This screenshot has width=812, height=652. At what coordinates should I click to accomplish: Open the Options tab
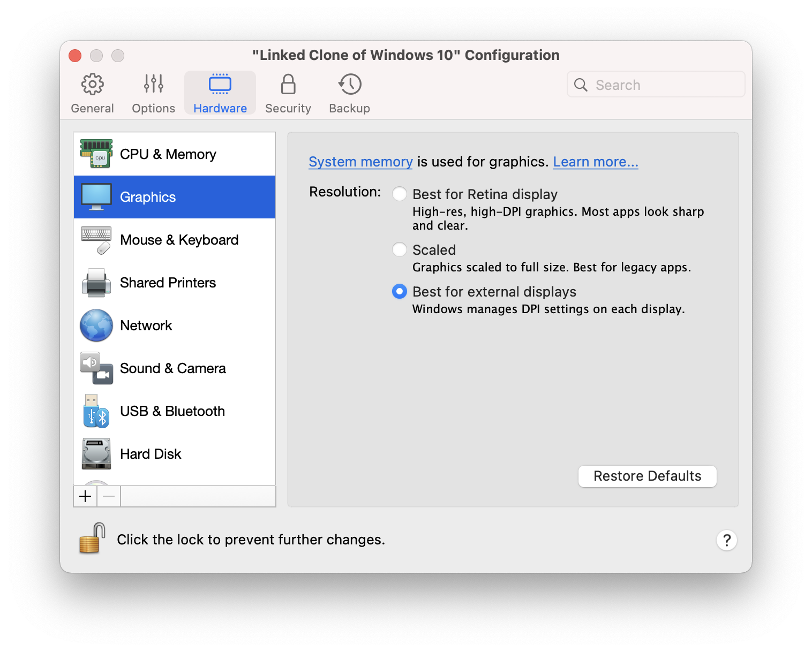tap(153, 93)
